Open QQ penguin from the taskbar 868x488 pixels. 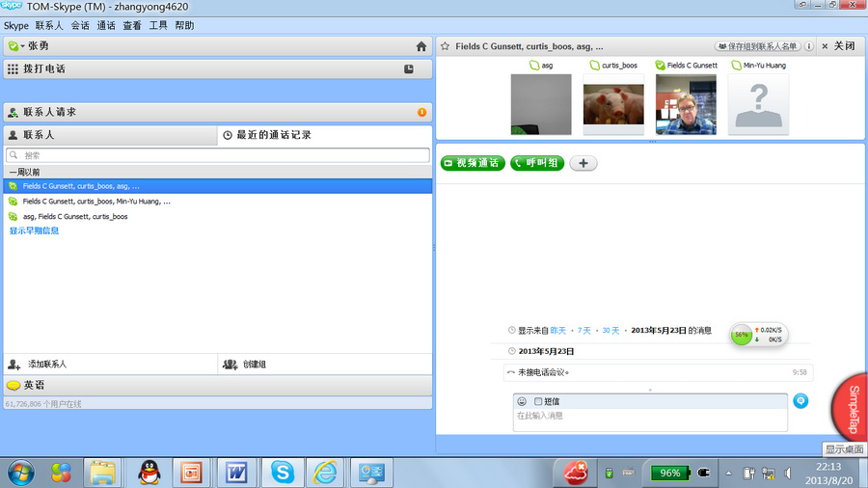(x=149, y=473)
